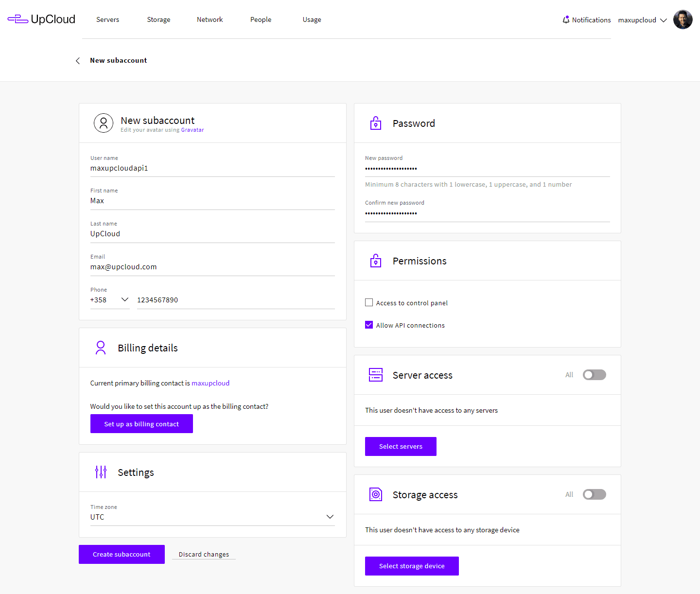The width and height of the screenshot is (700, 594).
Task: Open Notifications
Action: click(x=587, y=20)
